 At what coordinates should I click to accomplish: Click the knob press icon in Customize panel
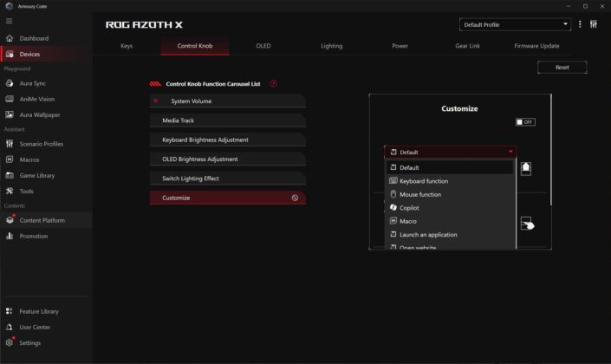[526, 168]
